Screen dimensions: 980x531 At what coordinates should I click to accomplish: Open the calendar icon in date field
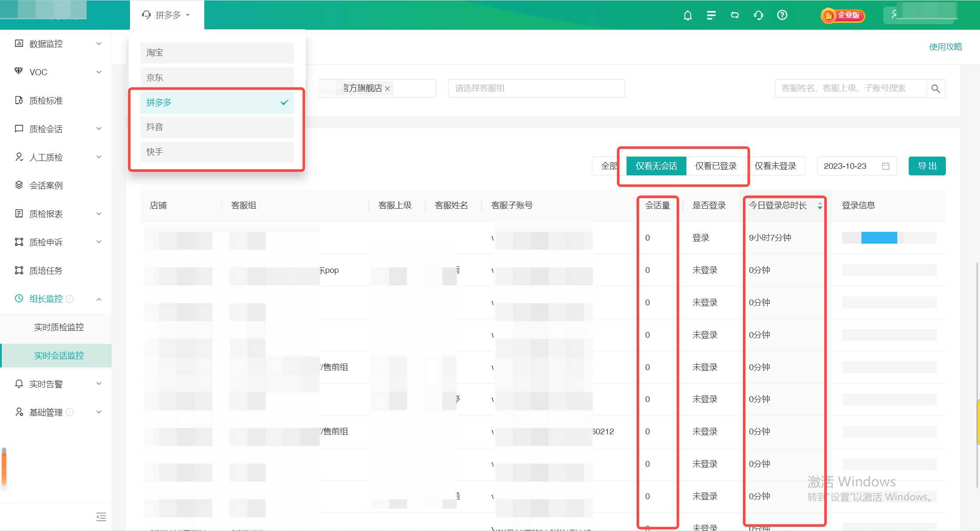click(885, 166)
